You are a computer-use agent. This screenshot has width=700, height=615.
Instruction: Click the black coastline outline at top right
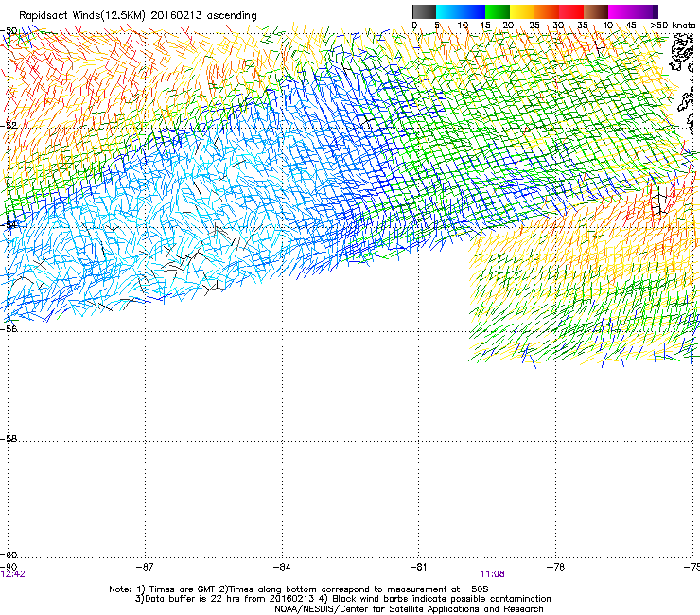682,54
